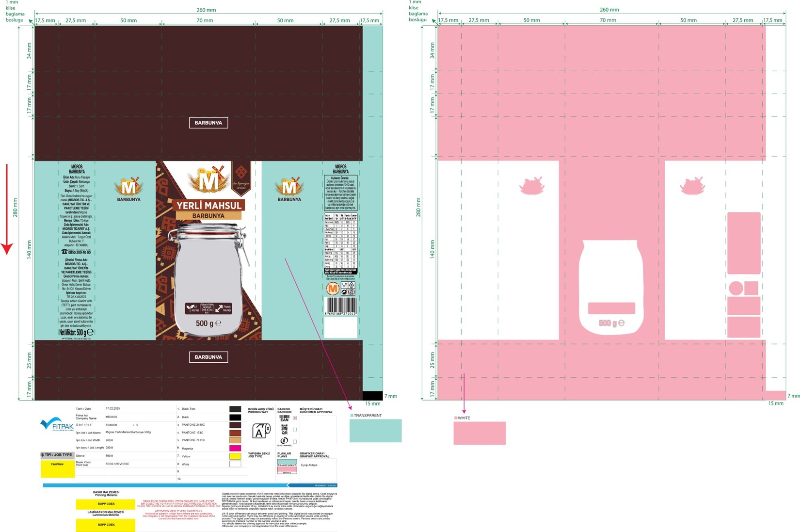Click the QR code icon

click(284, 429)
